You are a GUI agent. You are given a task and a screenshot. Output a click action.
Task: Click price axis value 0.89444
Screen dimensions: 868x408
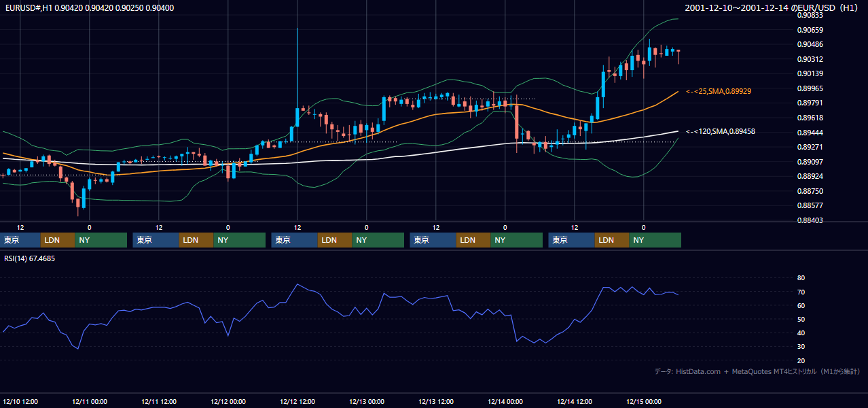coord(810,133)
